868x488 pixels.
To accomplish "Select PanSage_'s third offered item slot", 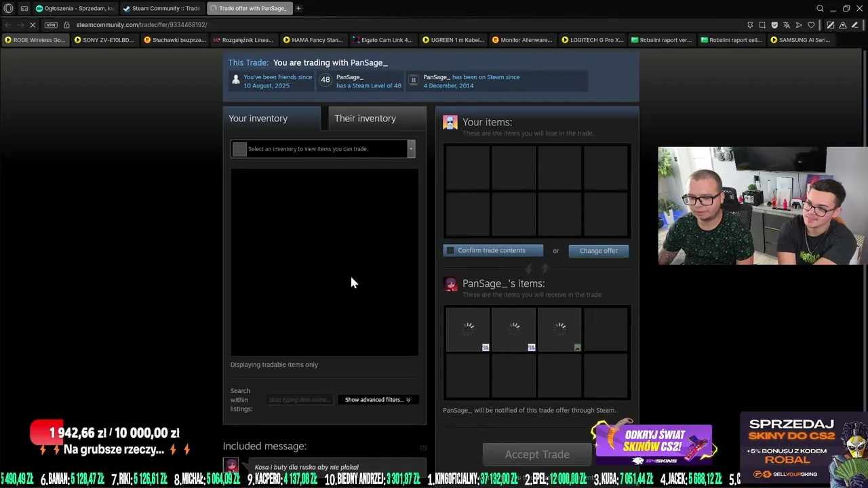I will (560, 330).
